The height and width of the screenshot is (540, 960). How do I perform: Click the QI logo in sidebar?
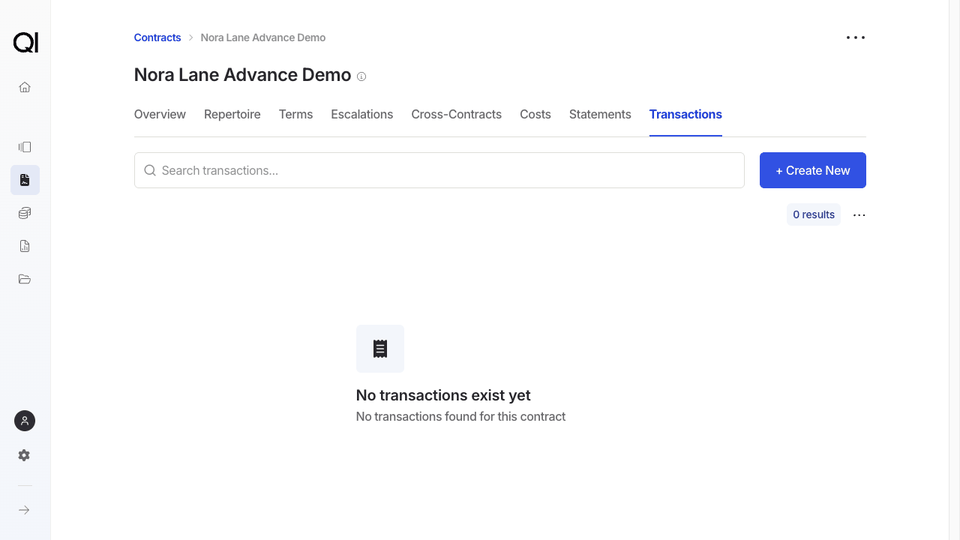point(26,42)
